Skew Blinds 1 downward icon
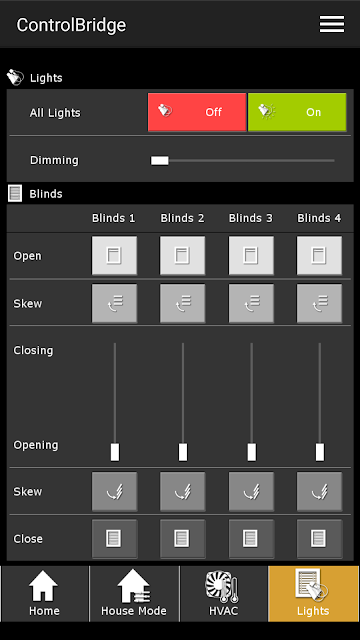 [x=114, y=491]
